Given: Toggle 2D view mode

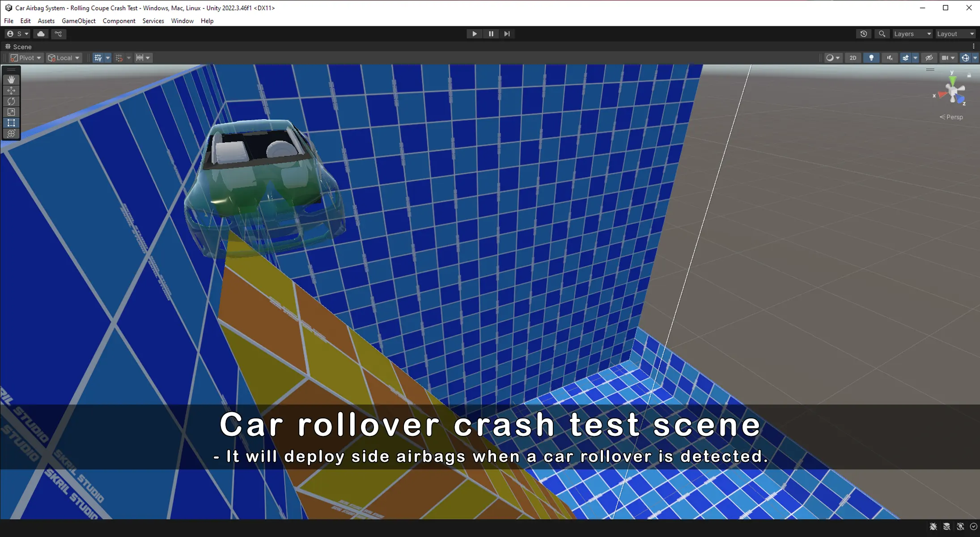Looking at the screenshot, I should click(x=853, y=58).
